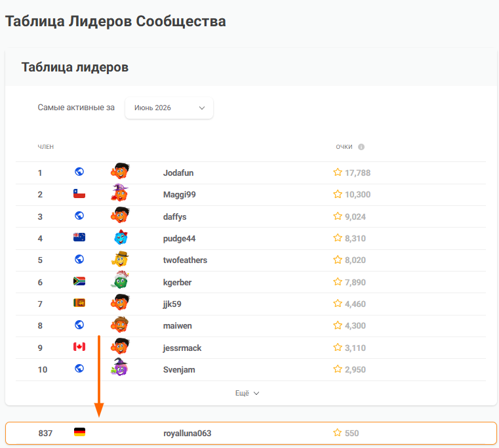Click the Таблица лидеров section heading
This screenshot has height=448, width=499.
point(75,67)
